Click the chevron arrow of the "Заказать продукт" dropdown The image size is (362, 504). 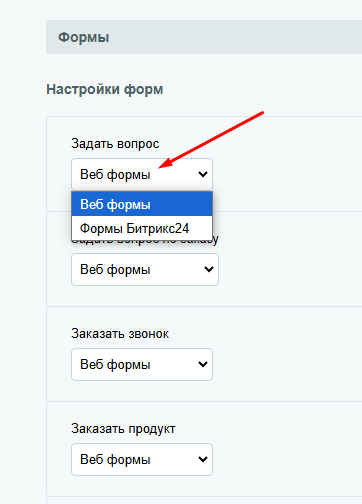click(x=203, y=459)
